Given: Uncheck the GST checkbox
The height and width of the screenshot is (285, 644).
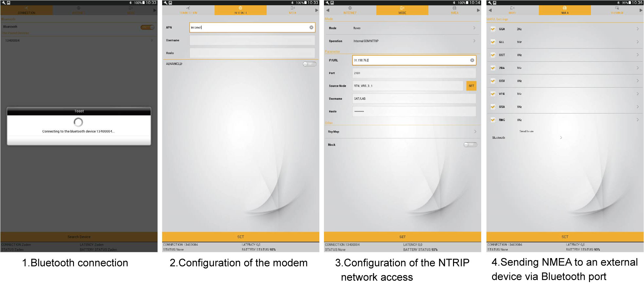Looking at the screenshot, I should 493,55.
